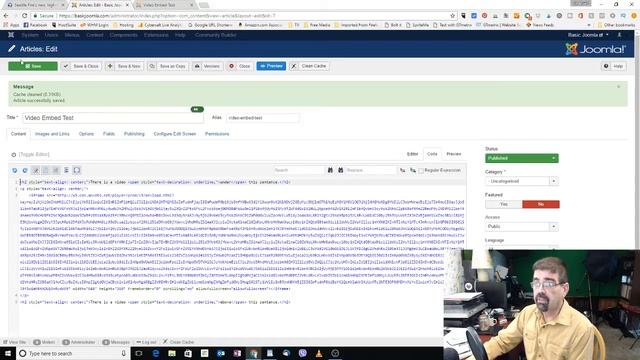Click the Clean Cache toolbar button
Image resolution: width=640 pixels, height=360 pixels.
[309, 66]
